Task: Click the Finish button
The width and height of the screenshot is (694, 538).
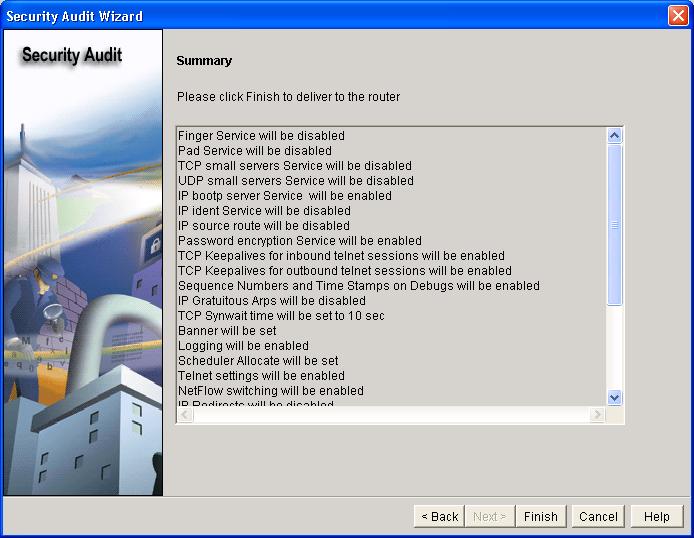Action: coord(540,516)
